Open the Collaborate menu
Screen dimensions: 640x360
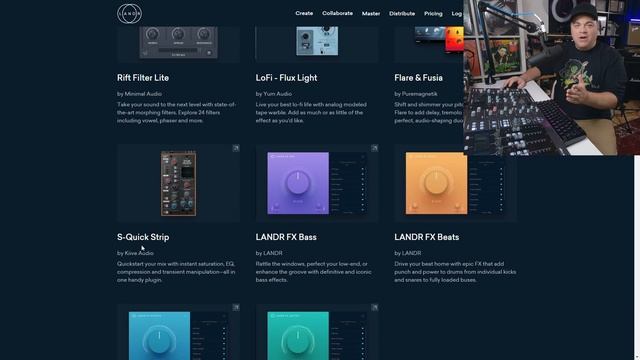(x=337, y=13)
